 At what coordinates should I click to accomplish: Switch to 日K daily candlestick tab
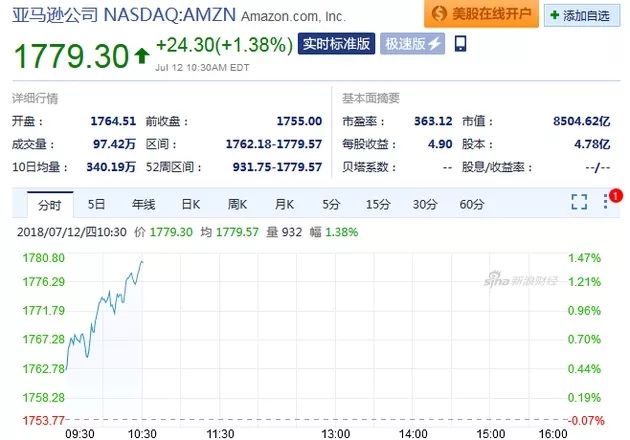pyautogui.click(x=191, y=204)
